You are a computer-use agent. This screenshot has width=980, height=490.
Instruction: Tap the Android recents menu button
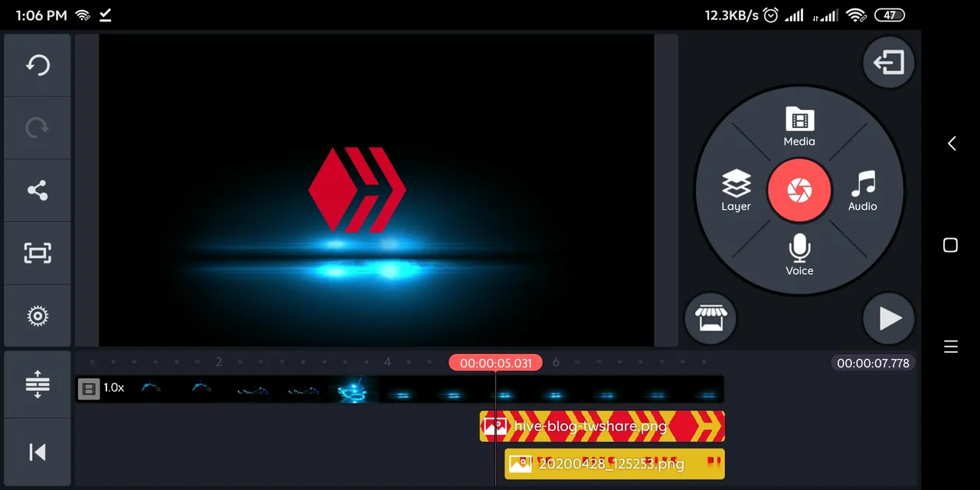(x=951, y=347)
